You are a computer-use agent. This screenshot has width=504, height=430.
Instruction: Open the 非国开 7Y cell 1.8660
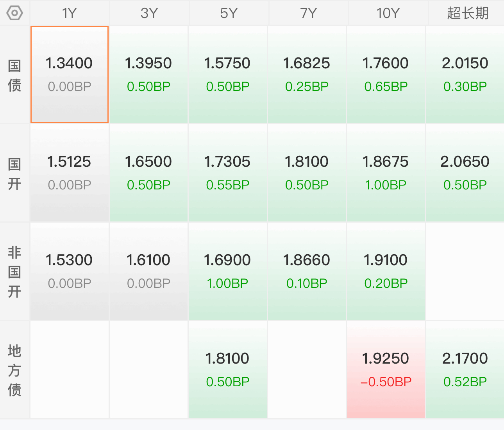coord(307,271)
